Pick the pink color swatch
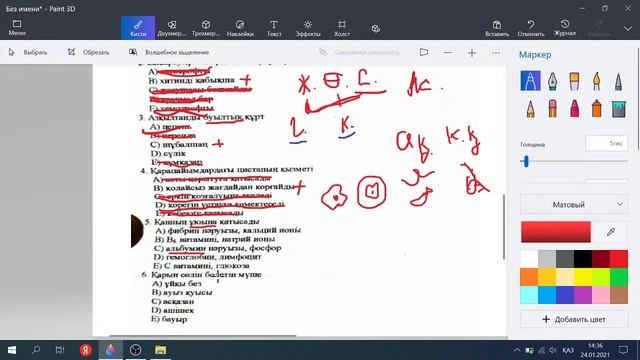The image size is (640, 360). pos(601,295)
